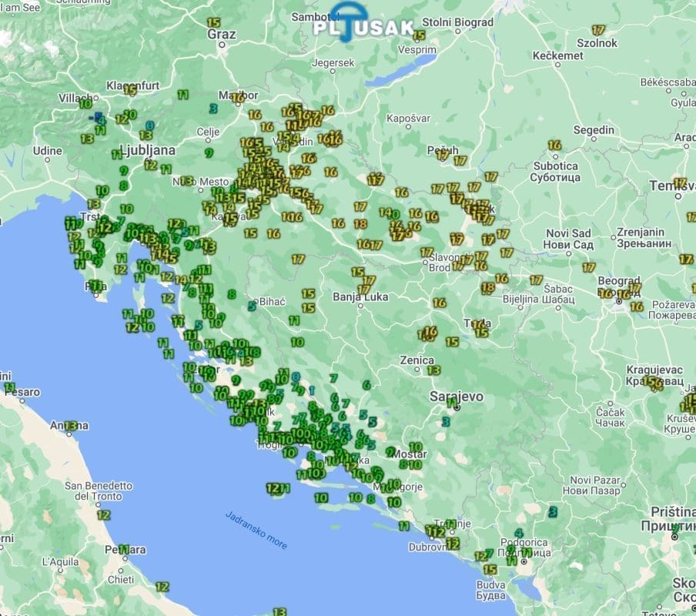The height and width of the screenshot is (616, 696).
Task: Select the 13 marker near Zenica
Action: pyautogui.click(x=433, y=370)
